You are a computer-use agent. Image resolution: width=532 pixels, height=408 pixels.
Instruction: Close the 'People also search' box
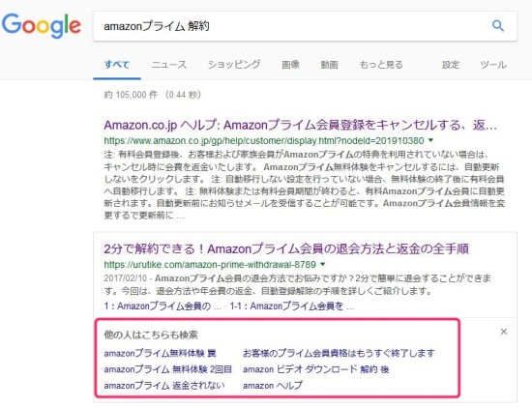click(504, 332)
